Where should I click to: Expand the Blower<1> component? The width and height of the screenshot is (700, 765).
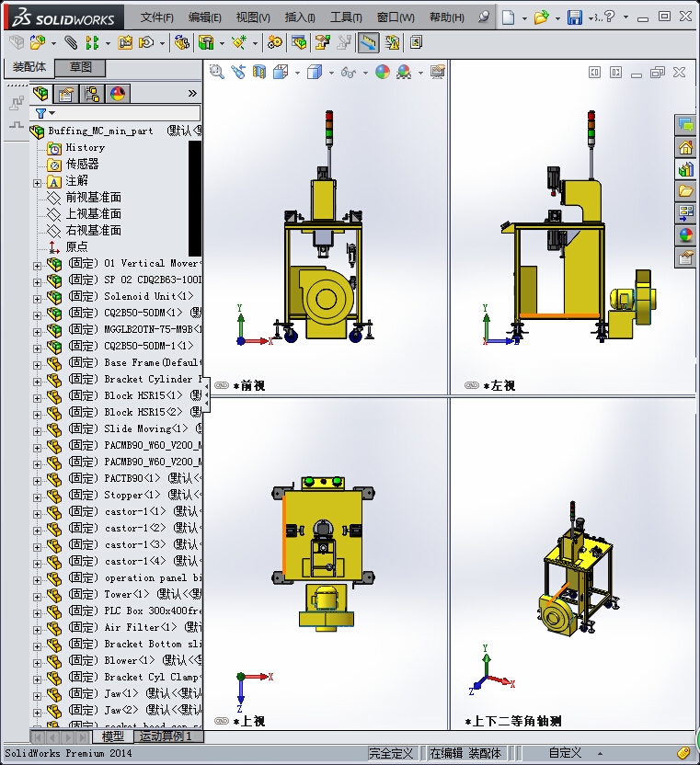click(x=37, y=663)
